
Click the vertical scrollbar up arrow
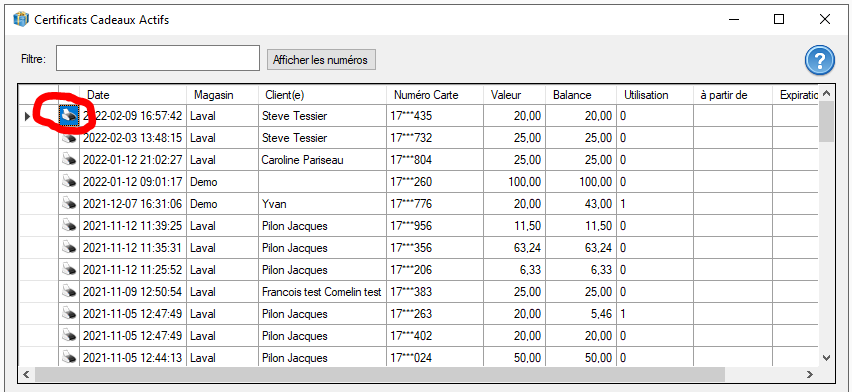pyautogui.click(x=826, y=93)
